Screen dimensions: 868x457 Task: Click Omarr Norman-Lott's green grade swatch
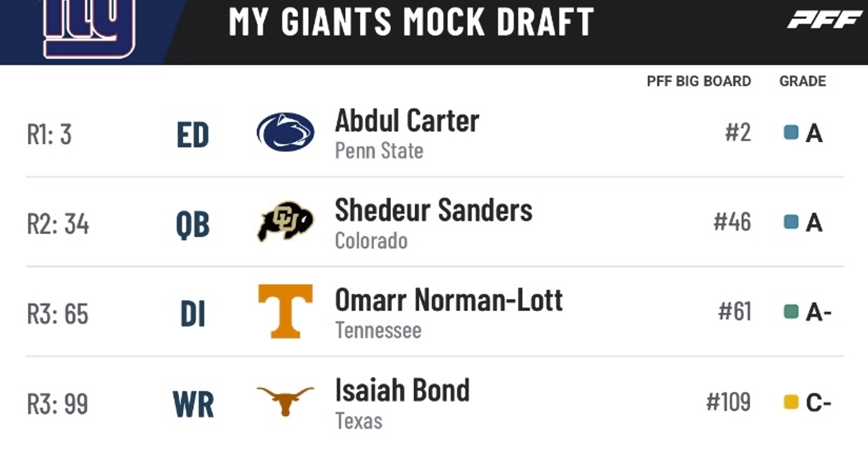791,312
